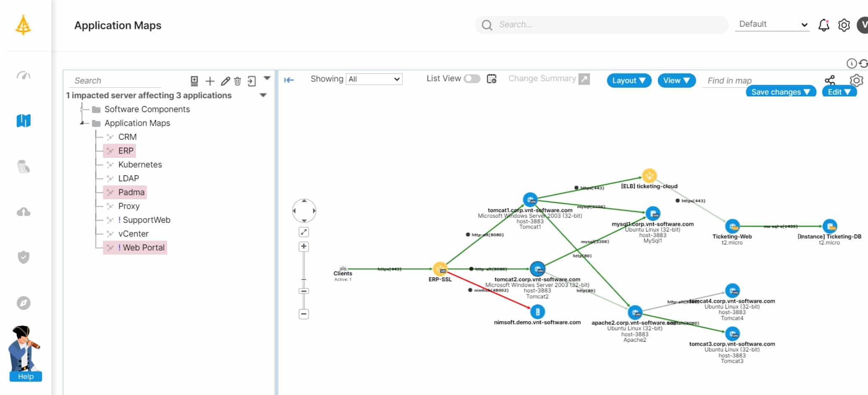Select the [ELB] ticketing-cloud node

pyautogui.click(x=649, y=176)
